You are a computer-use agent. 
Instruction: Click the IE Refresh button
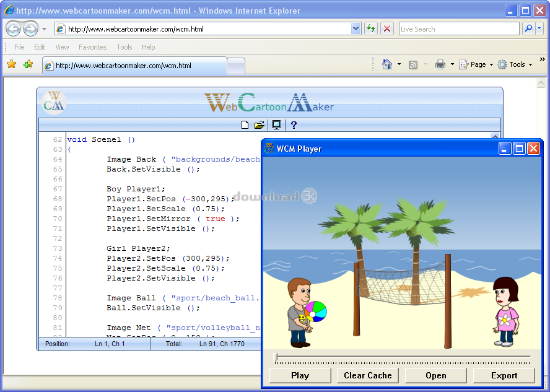tap(371, 28)
